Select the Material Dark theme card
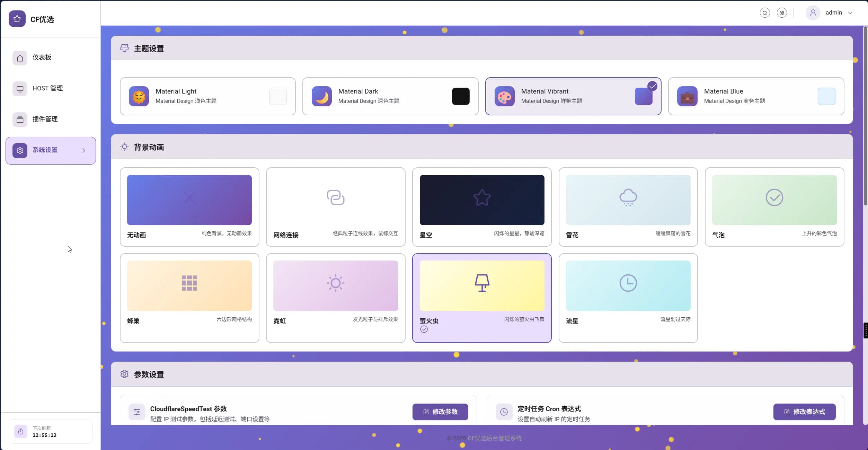 (x=390, y=96)
